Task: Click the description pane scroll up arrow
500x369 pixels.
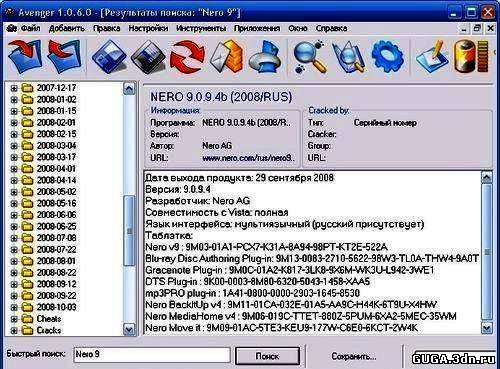Action: (x=487, y=177)
